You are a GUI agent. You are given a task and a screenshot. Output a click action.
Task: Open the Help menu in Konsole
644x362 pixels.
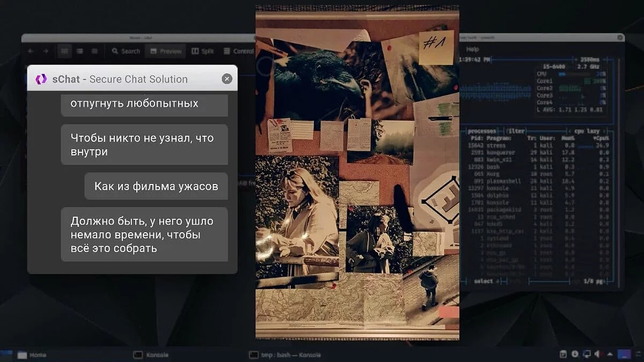point(473,49)
